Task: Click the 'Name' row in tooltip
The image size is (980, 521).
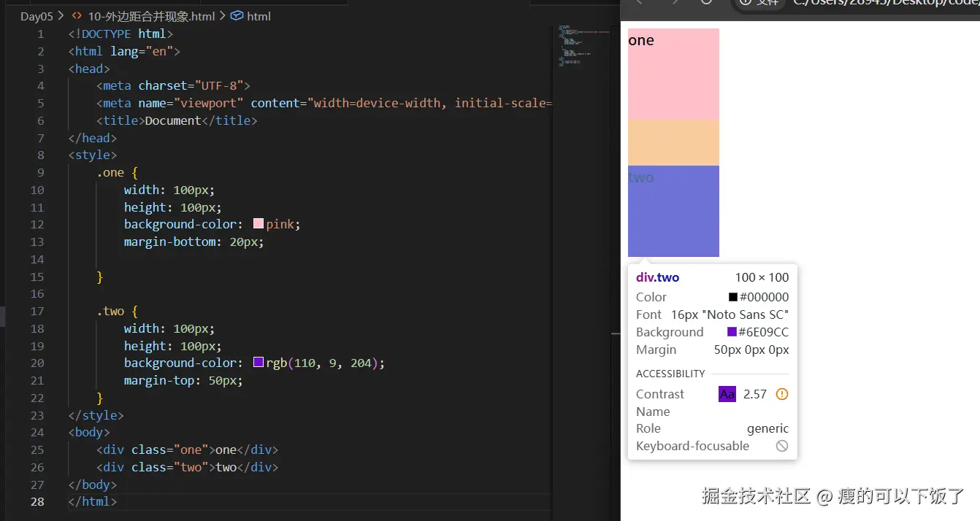Action: point(713,412)
